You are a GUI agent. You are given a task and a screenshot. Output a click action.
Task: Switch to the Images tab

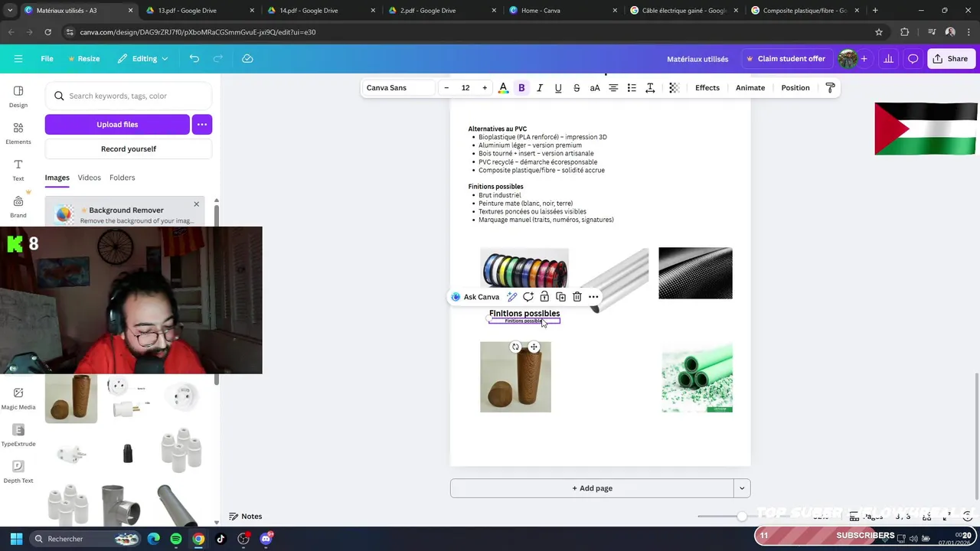[x=57, y=178]
